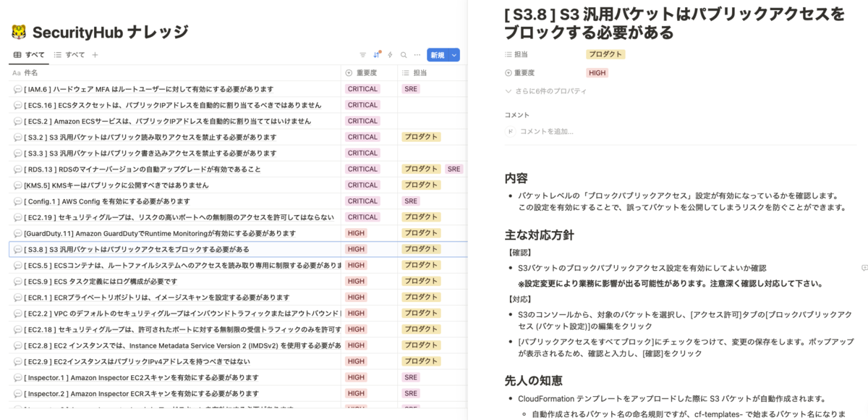Click HIGH cell of EC2.9 row
This screenshot has width=868, height=420.
tap(356, 361)
